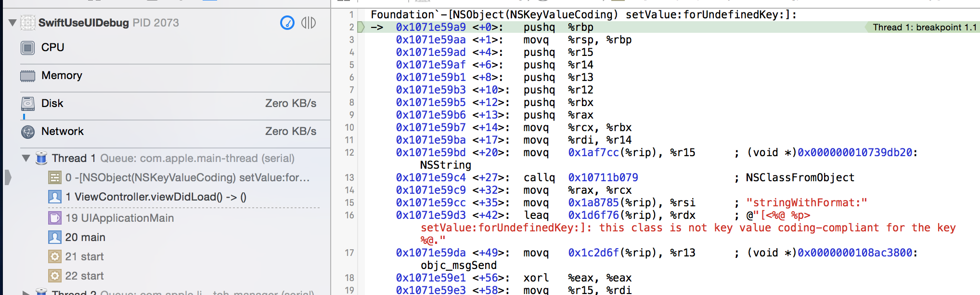Click the NSString comment text
Viewport: 980px width, 295px height.
click(446, 165)
